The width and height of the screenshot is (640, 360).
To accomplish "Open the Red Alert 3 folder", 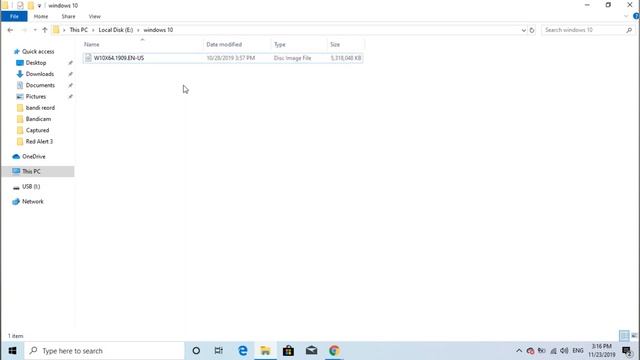I will pyautogui.click(x=39, y=141).
